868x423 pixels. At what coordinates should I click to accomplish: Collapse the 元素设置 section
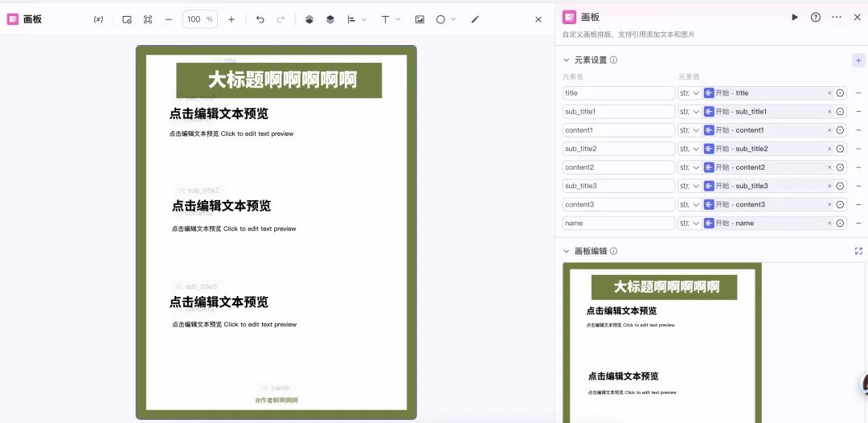[567, 60]
